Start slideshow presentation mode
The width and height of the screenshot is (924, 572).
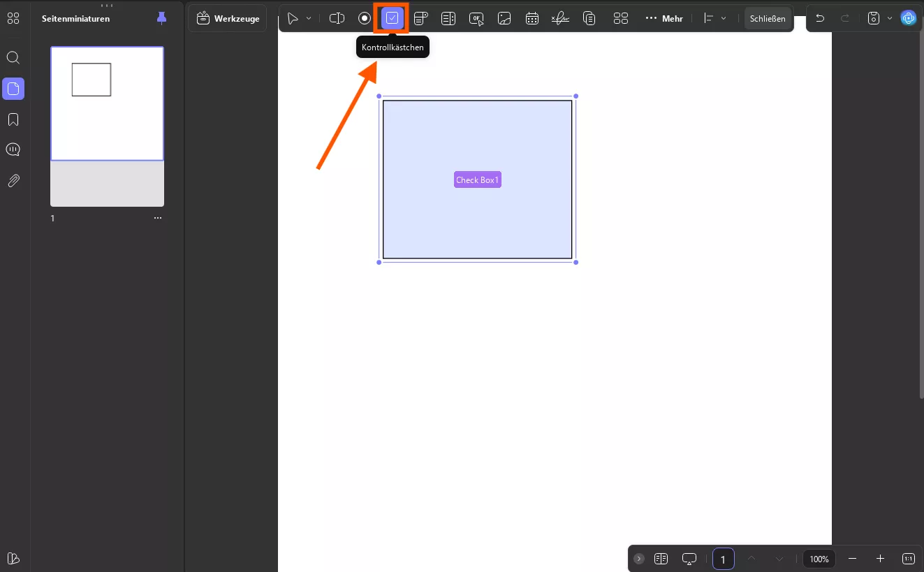(689, 559)
